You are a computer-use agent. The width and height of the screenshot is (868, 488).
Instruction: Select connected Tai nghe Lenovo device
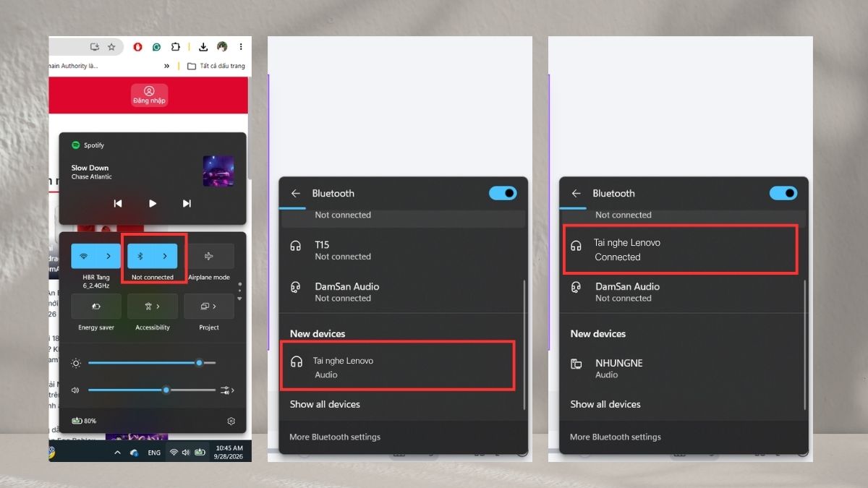tap(681, 249)
